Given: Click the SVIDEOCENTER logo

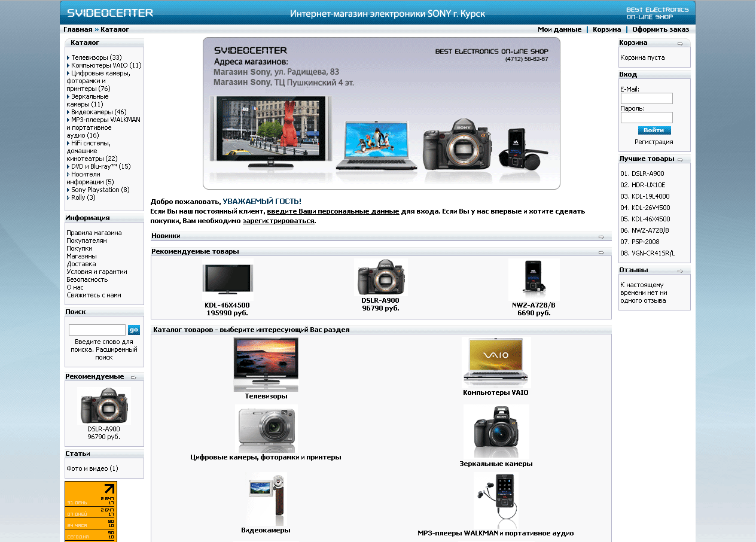Looking at the screenshot, I should 109,12.
